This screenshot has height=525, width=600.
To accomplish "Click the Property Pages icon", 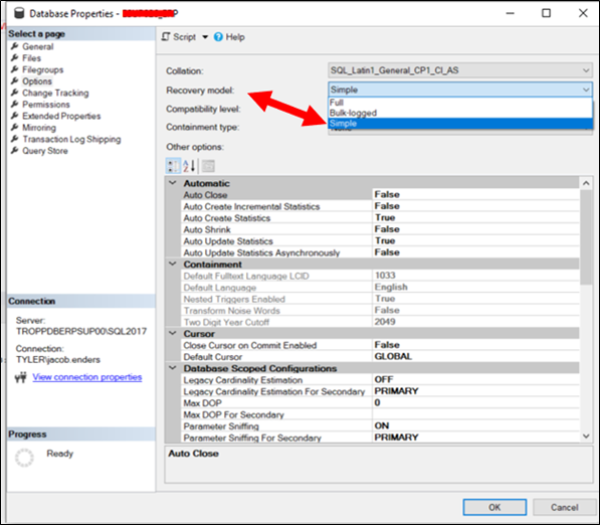I will [x=208, y=165].
